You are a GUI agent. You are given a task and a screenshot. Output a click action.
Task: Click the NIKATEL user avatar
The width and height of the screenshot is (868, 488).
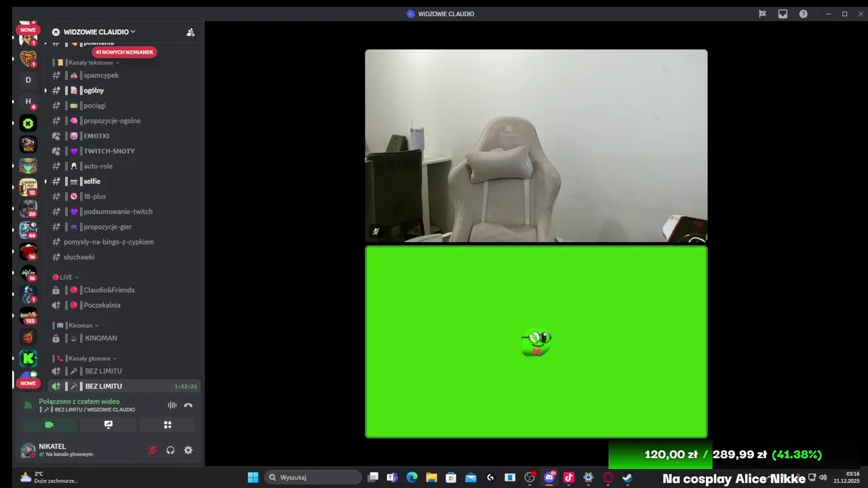coord(28,450)
